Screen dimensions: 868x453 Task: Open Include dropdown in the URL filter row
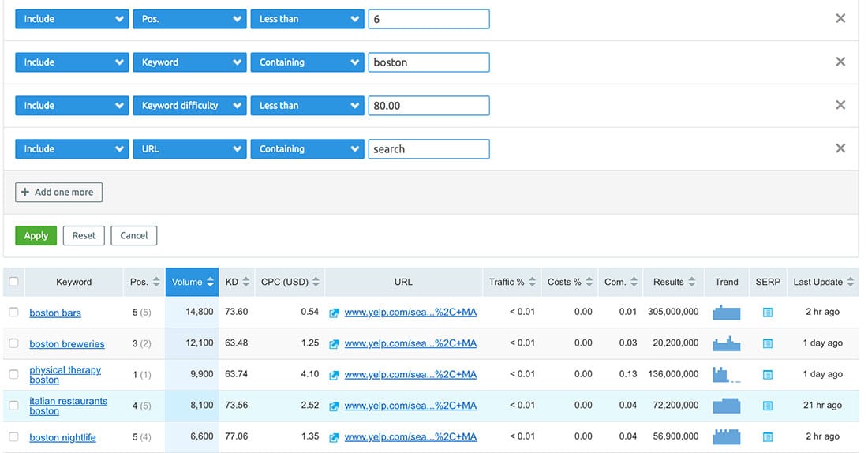point(72,148)
